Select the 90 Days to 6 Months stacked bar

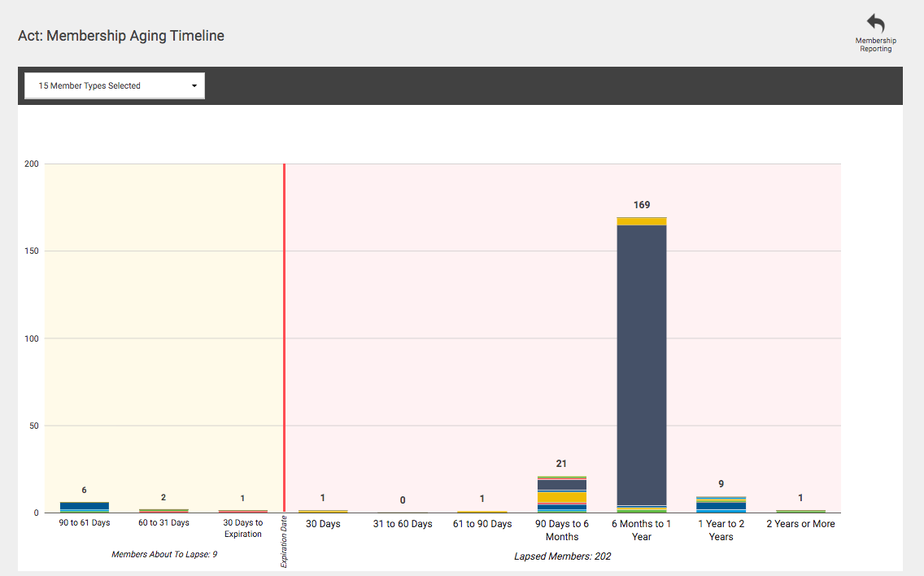click(561, 495)
